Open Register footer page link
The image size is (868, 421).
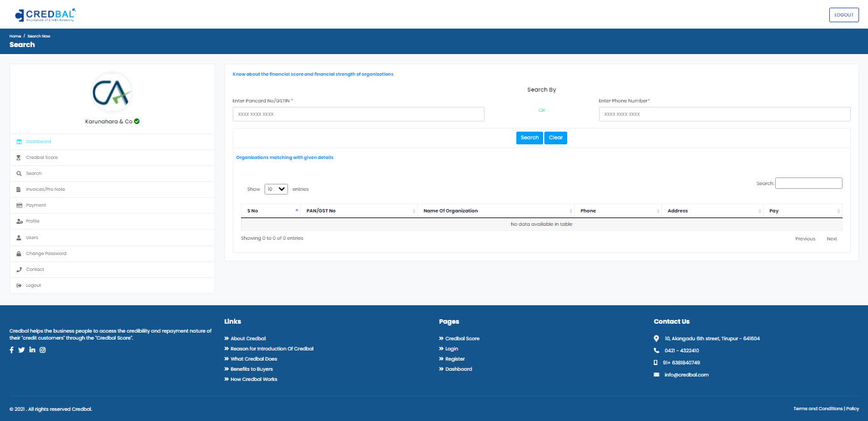(x=455, y=359)
